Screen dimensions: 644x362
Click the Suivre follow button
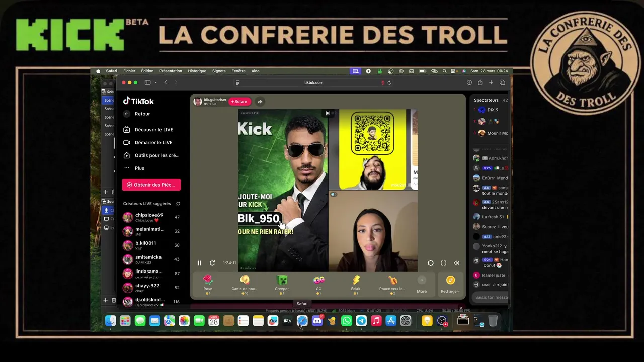(239, 101)
